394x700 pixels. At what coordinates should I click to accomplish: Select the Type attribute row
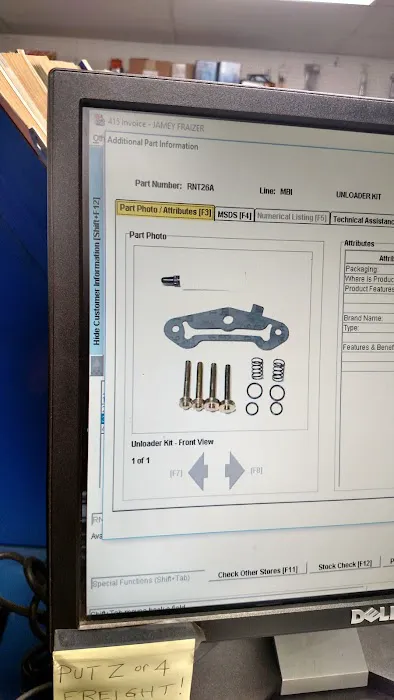tap(369, 328)
